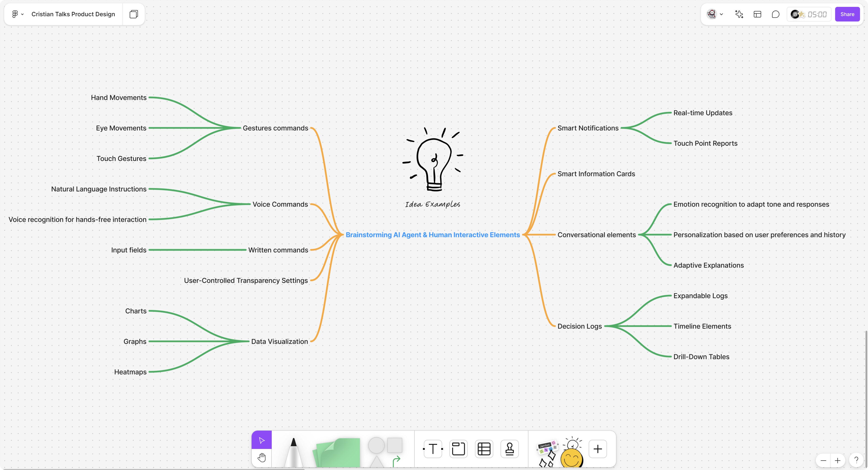Image resolution: width=868 pixels, height=470 pixels.
Task: Zoom out with the minus button
Action: pyautogui.click(x=823, y=461)
